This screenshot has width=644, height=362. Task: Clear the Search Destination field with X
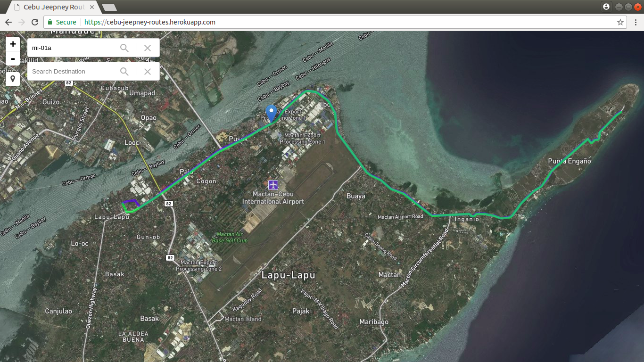click(148, 71)
